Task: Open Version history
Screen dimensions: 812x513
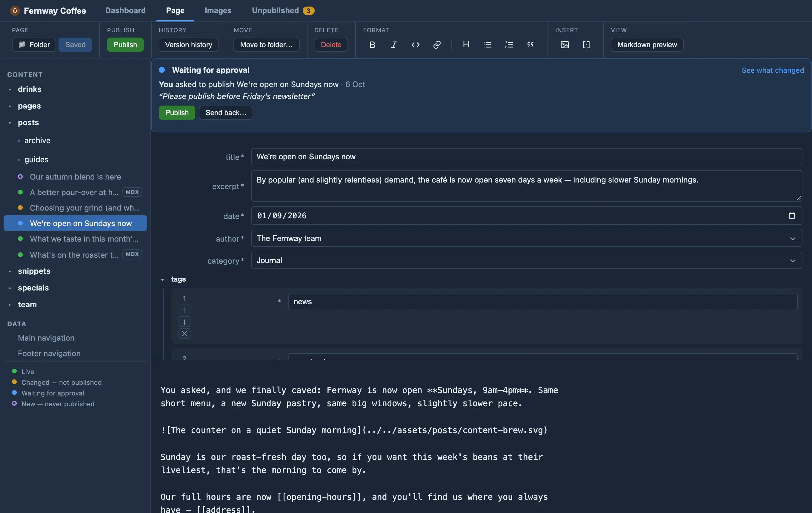Action: coord(188,45)
